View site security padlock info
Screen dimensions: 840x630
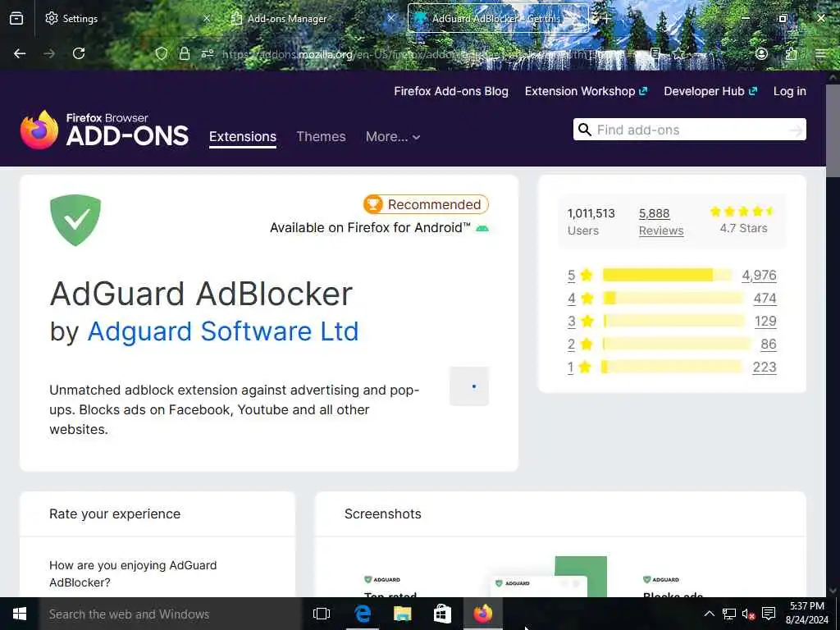pyautogui.click(x=185, y=53)
